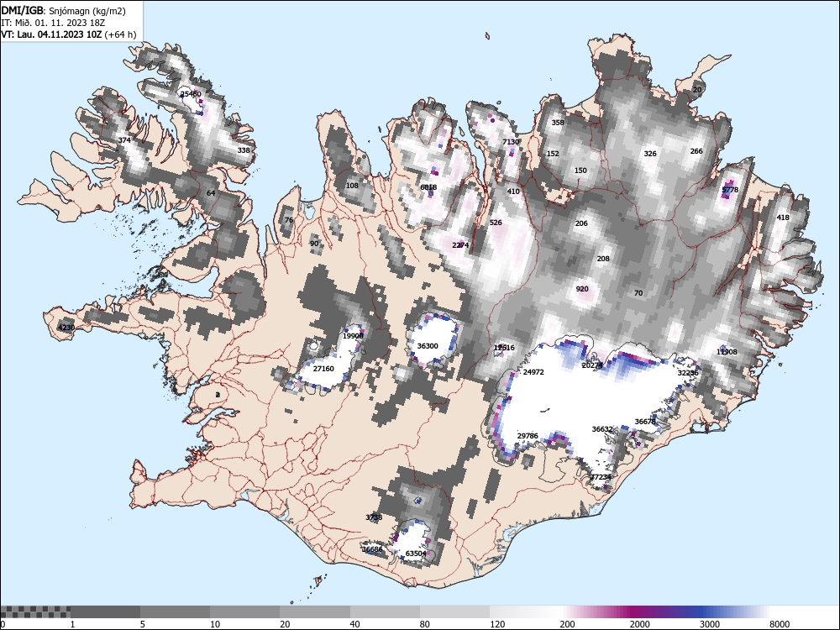Click the map value 11908
Screen dimensions: 840x630
[x=727, y=352]
